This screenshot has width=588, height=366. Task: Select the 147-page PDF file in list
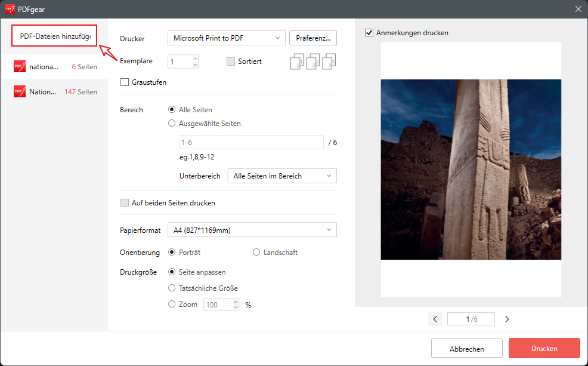(x=54, y=92)
